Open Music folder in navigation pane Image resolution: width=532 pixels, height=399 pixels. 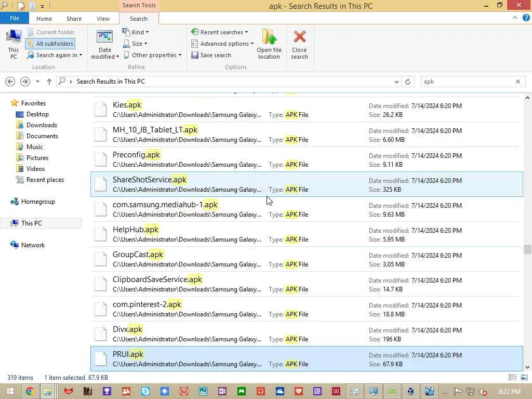pyautogui.click(x=30, y=147)
